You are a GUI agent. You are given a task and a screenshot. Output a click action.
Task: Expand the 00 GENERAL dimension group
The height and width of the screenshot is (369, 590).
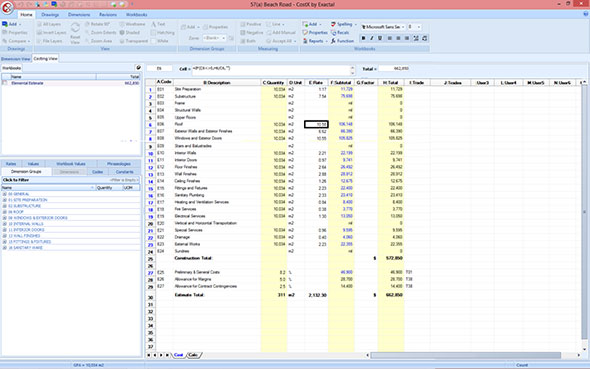[5, 194]
